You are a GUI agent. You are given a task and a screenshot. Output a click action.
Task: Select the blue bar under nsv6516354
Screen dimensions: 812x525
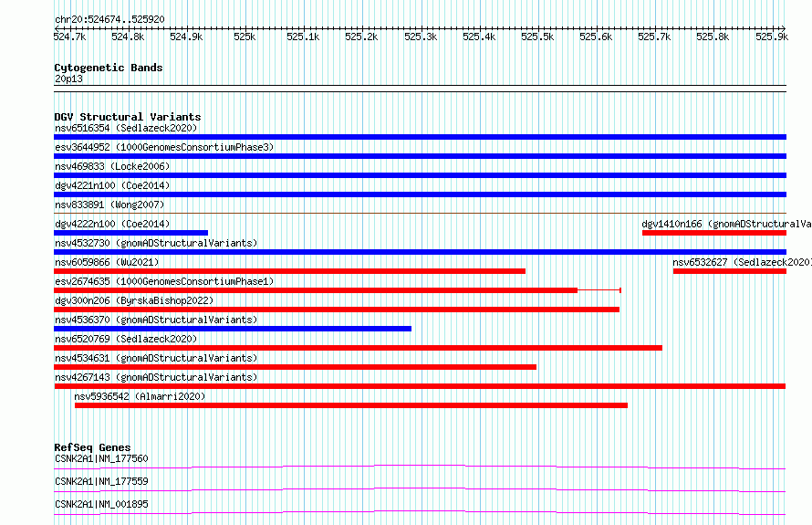point(420,137)
